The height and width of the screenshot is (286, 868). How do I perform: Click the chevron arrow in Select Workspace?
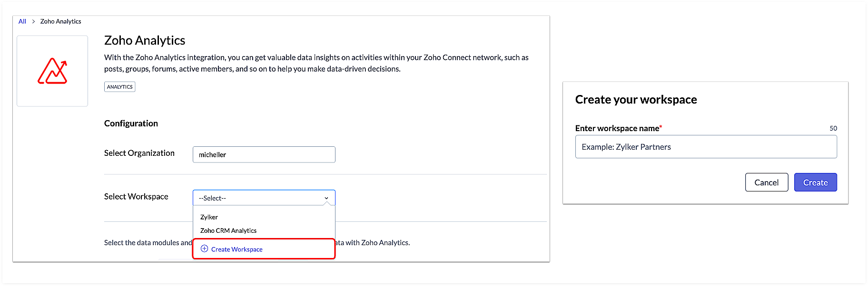pyautogui.click(x=326, y=198)
